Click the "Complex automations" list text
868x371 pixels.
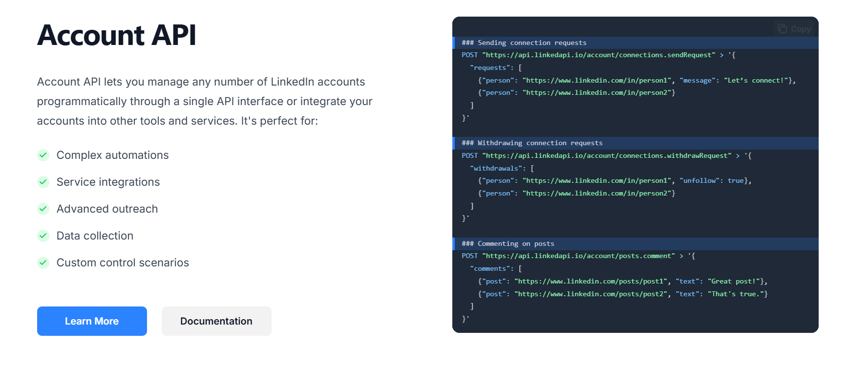coord(113,155)
